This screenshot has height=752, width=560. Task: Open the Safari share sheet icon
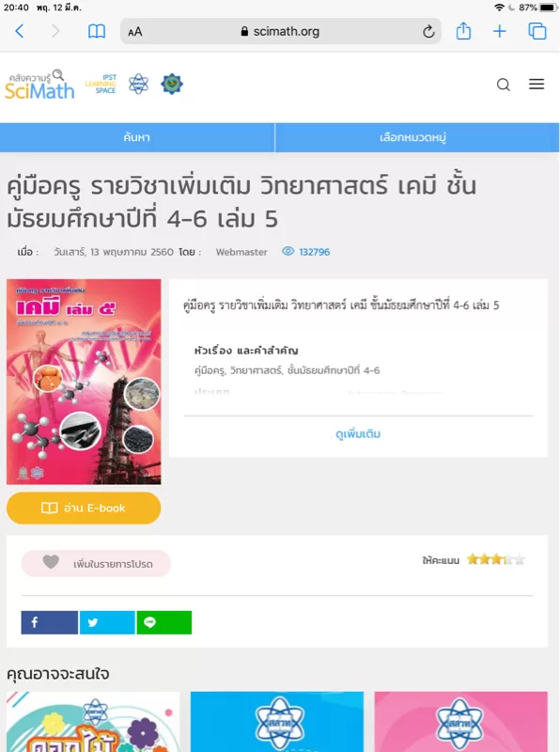[x=463, y=31]
